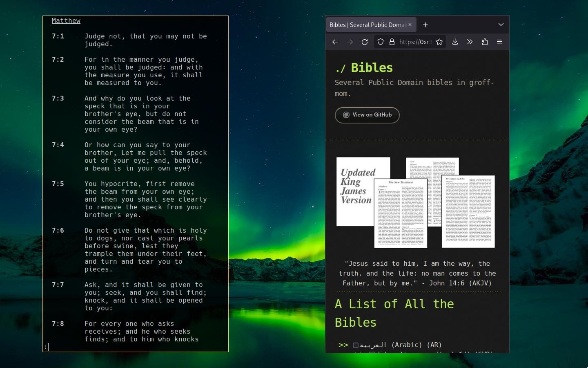Click verse number 7:4 in terminal

coord(58,145)
